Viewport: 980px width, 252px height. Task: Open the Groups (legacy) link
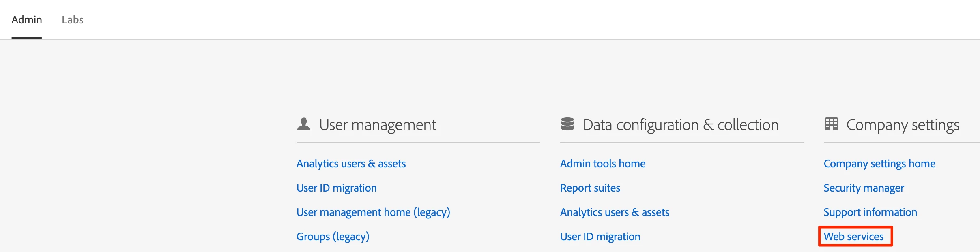click(x=333, y=237)
